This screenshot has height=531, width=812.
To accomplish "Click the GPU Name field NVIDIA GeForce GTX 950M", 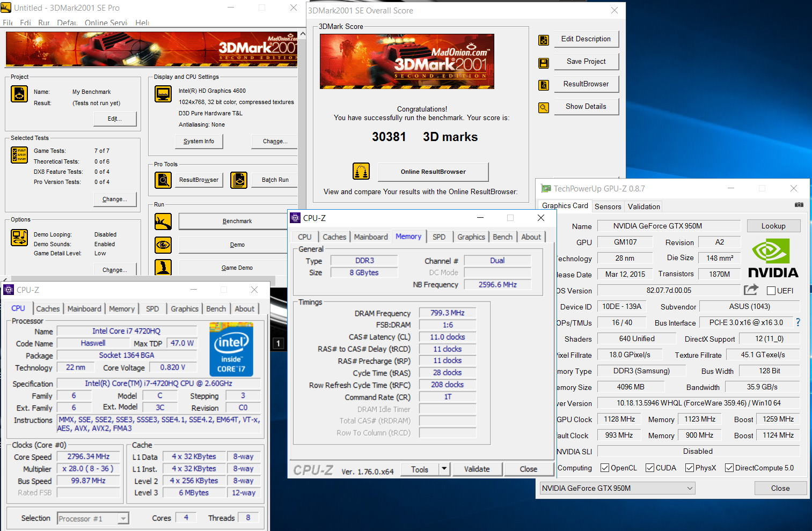I will 669,226.
